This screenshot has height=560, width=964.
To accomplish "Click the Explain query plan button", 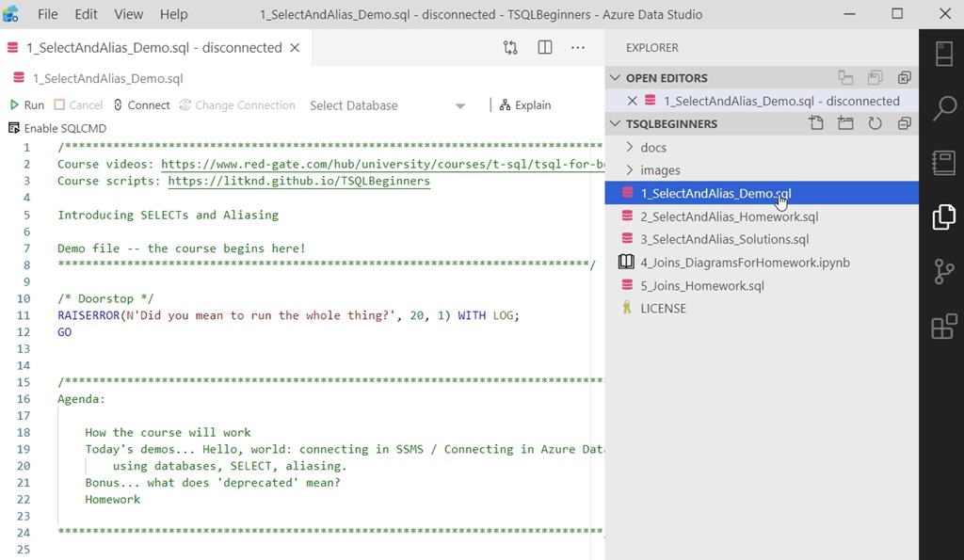I will [x=525, y=105].
